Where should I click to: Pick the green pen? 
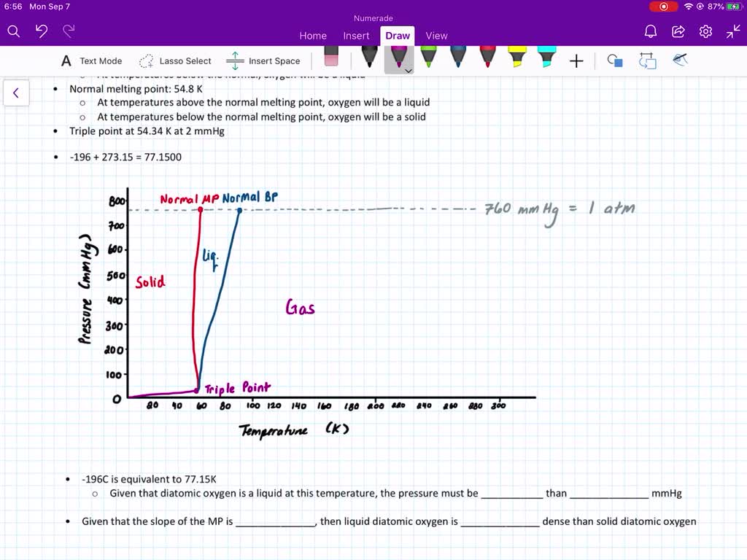[428, 57]
